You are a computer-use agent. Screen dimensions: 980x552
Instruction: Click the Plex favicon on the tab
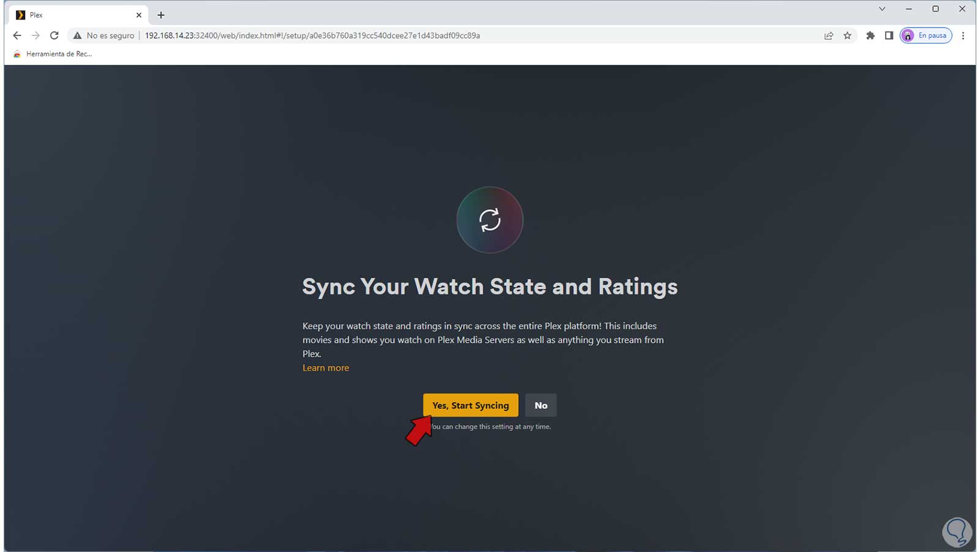21,15
